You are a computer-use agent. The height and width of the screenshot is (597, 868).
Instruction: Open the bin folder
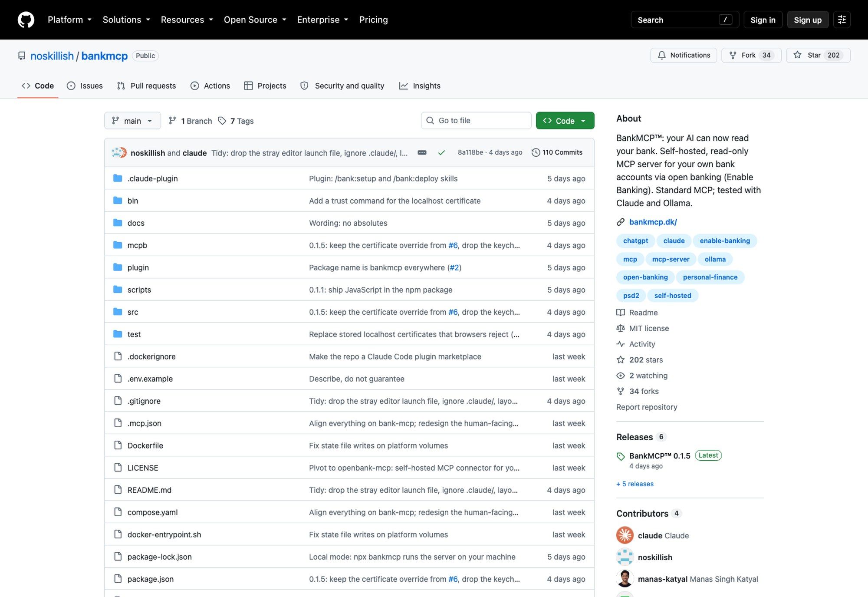[132, 201]
